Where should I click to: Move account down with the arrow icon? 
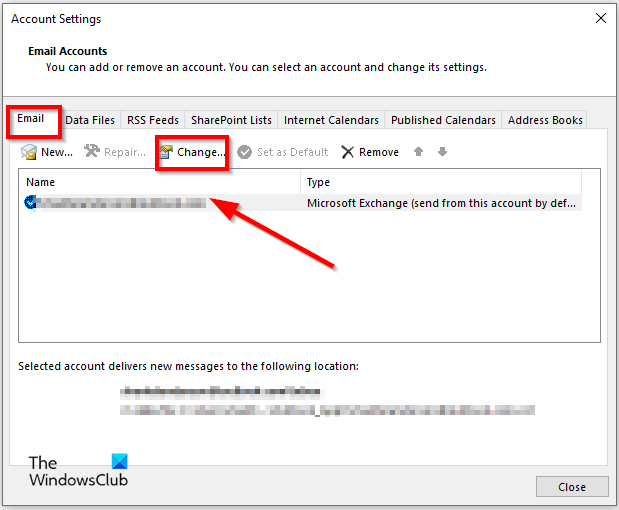(443, 152)
